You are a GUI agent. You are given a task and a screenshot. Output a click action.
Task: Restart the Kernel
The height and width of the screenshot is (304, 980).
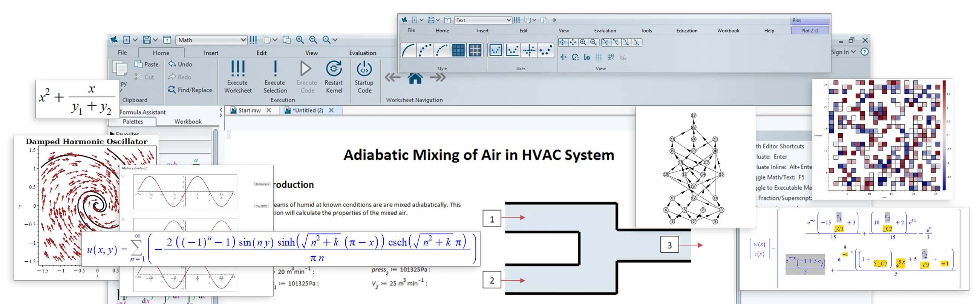click(334, 77)
